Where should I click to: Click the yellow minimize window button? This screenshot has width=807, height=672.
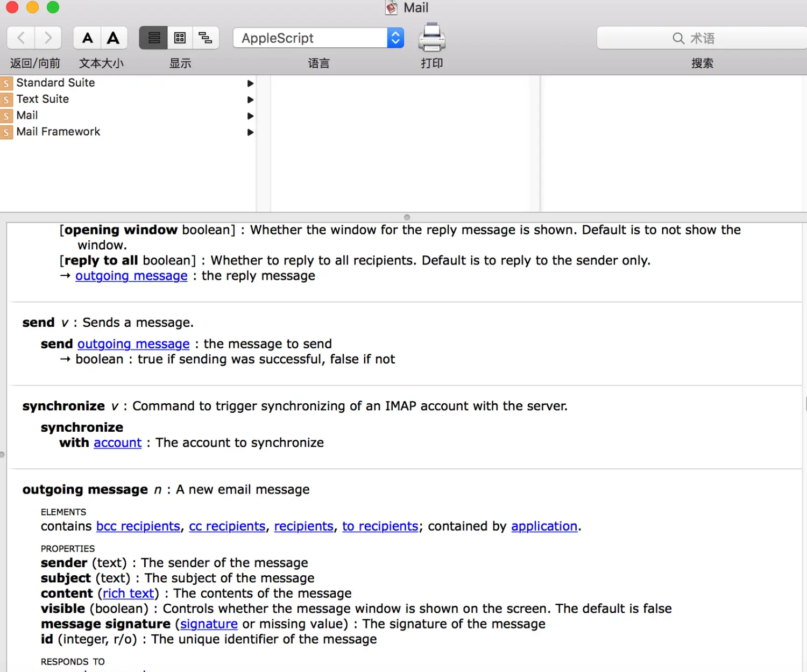click(33, 7)
